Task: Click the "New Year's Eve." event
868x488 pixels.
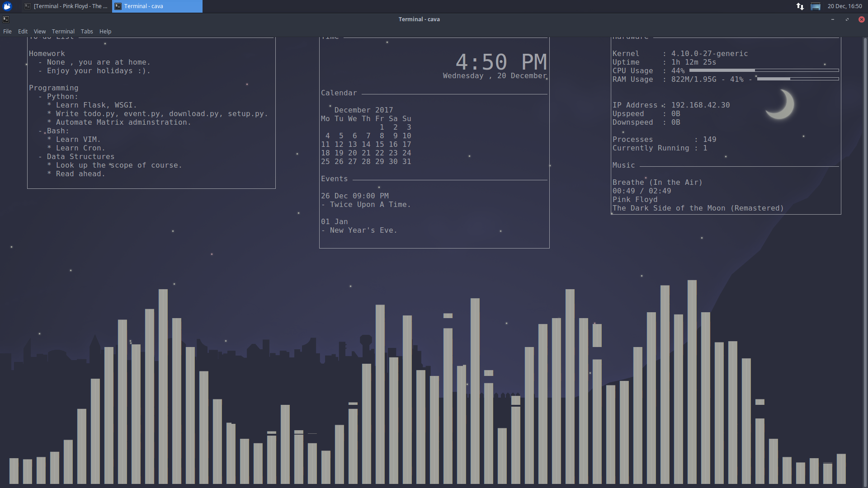Action: click(363, 230)
